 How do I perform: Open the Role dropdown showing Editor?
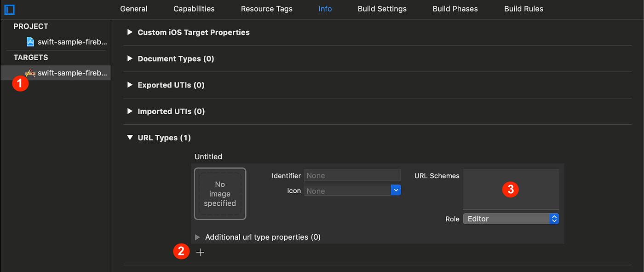pos(506,219)
